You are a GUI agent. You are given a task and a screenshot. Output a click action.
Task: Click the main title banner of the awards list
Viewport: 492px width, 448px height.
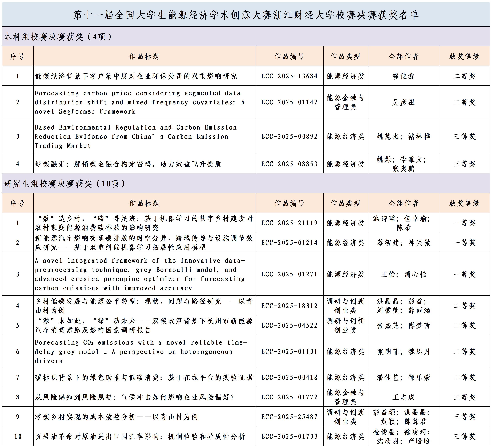point(246,15)
